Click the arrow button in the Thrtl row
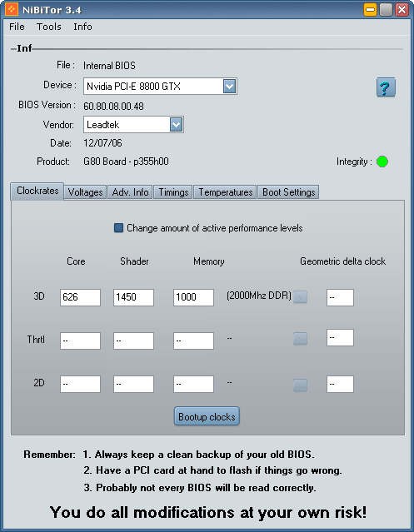Viewport: 414px width, 532px height. [300, 338]
